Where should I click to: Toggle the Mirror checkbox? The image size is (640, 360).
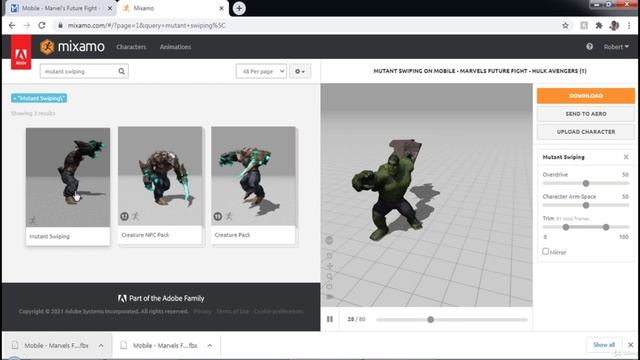pos(546,251)
